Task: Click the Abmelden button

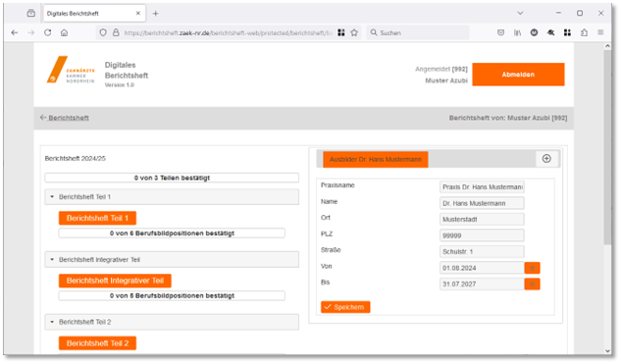Action: (x=518, y=75)
